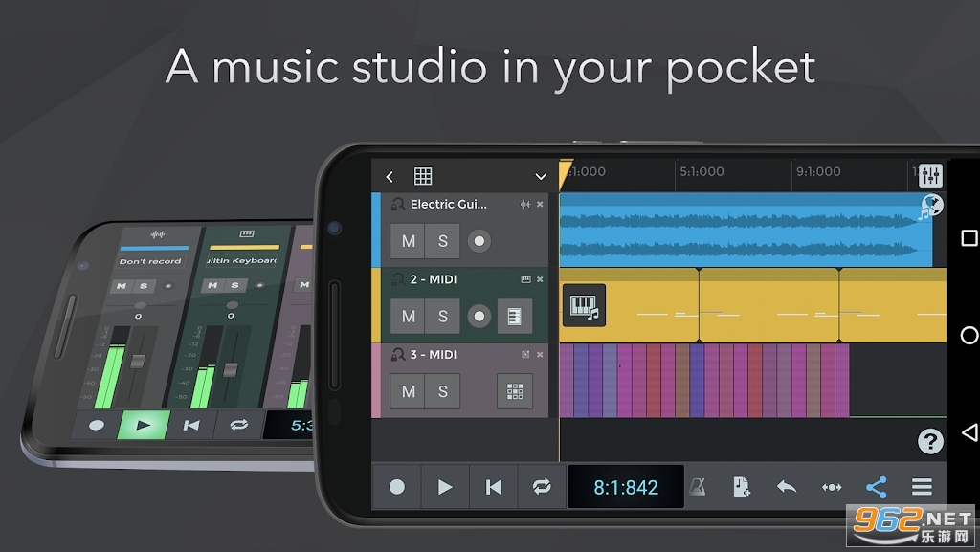Start recording with the record button
Image resolution: width=980 pixels, height=552 pixels.
(x=397, y=486)
